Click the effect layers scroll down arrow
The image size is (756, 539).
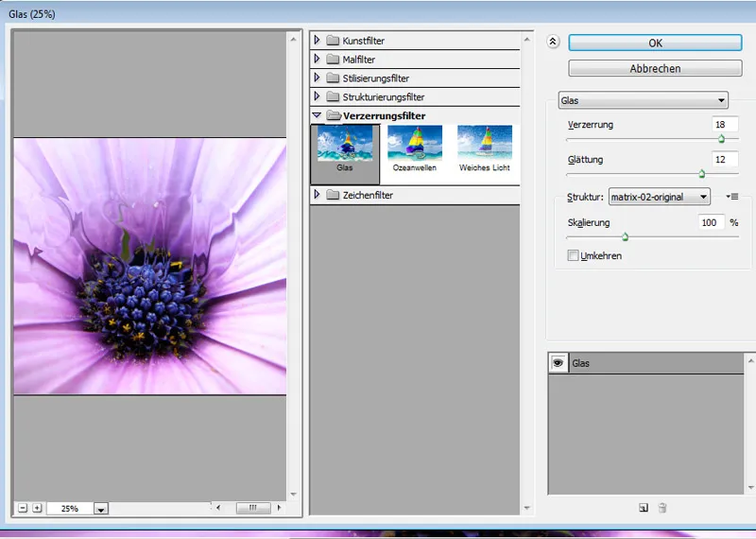point(750,487)
